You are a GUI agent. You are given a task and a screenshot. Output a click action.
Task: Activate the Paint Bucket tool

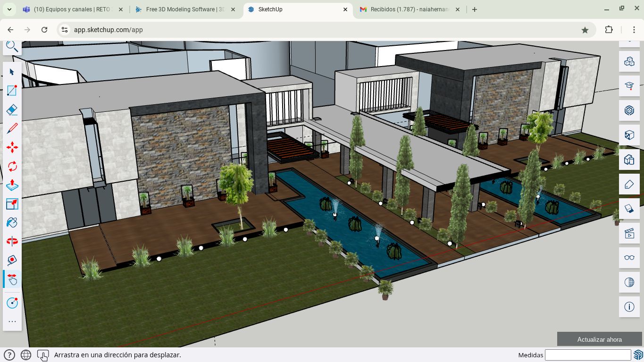click(12, 222)
